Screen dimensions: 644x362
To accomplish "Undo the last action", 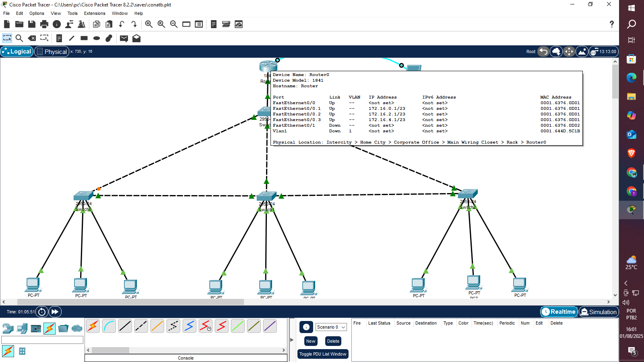I will (122, 24).
